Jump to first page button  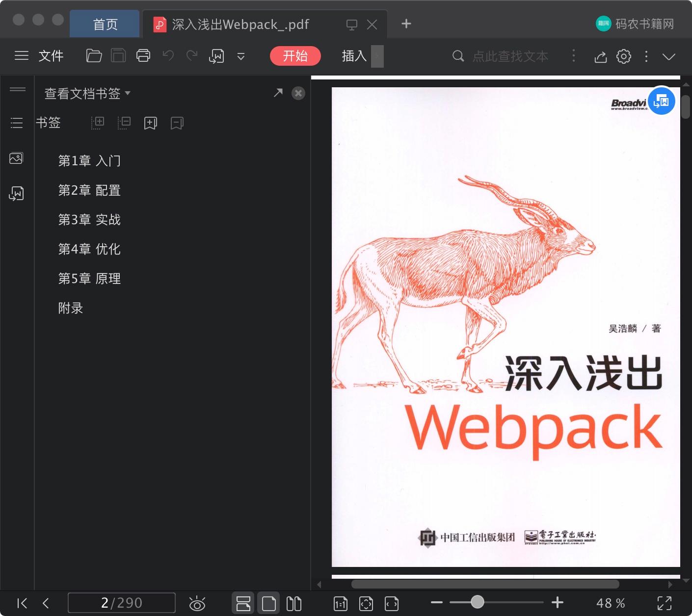tap(23, 603)
